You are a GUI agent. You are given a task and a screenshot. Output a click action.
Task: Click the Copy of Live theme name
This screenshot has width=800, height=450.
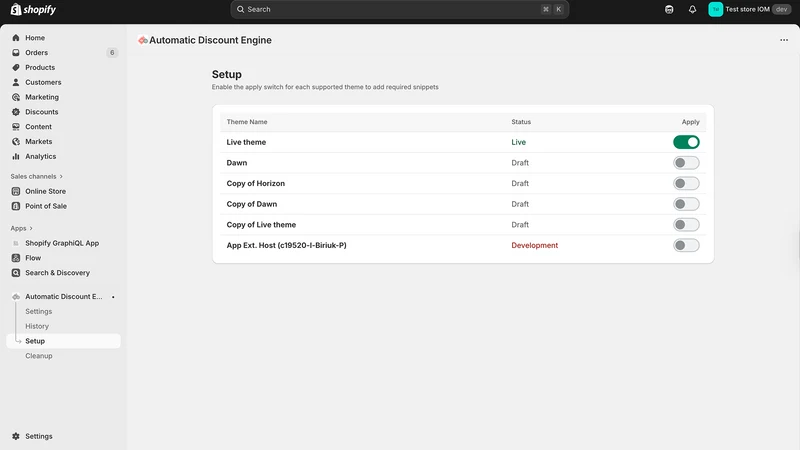pos(261,224)
